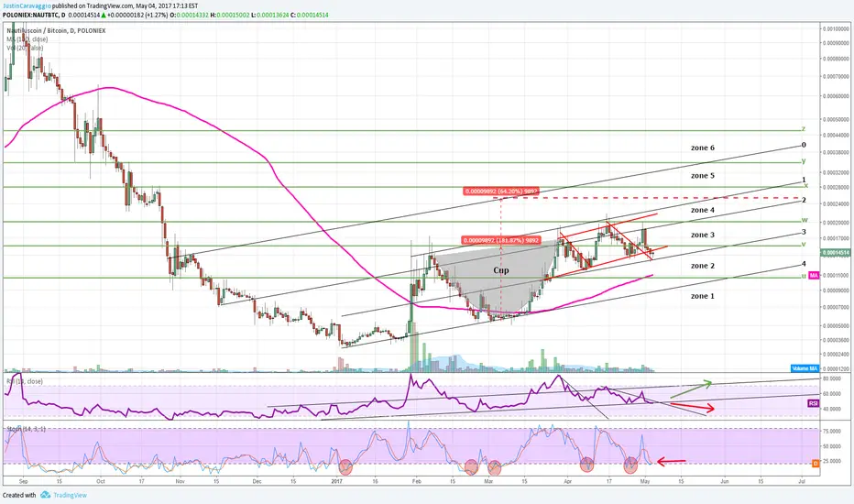Click the 0.00020000 price axis value

[x=836, y=223]
